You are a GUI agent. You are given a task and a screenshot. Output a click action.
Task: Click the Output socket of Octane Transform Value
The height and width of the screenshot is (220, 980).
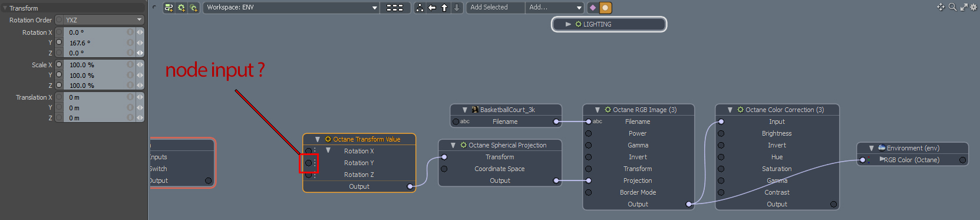pyautogui.click(x=410, y=186)
